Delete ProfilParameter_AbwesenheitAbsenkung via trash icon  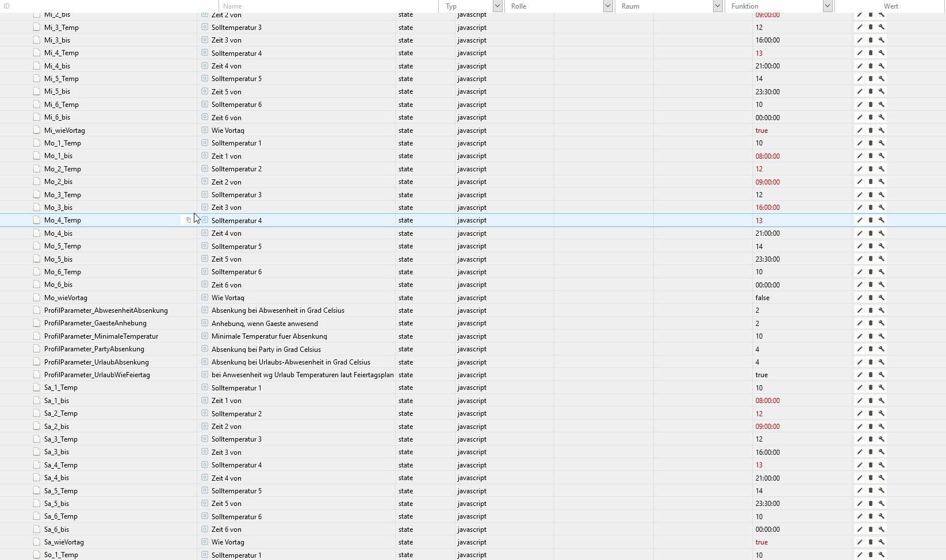coord(871,310)
